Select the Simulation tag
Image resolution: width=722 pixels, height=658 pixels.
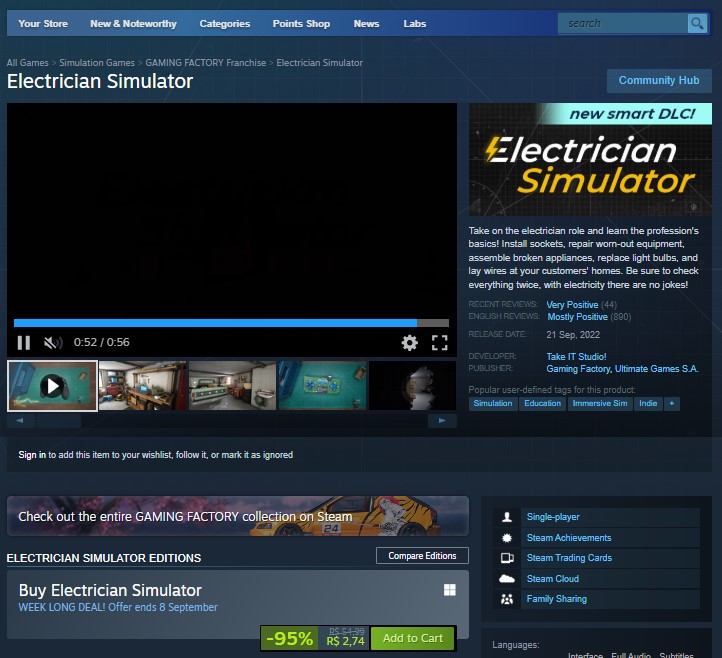(493, 403)
